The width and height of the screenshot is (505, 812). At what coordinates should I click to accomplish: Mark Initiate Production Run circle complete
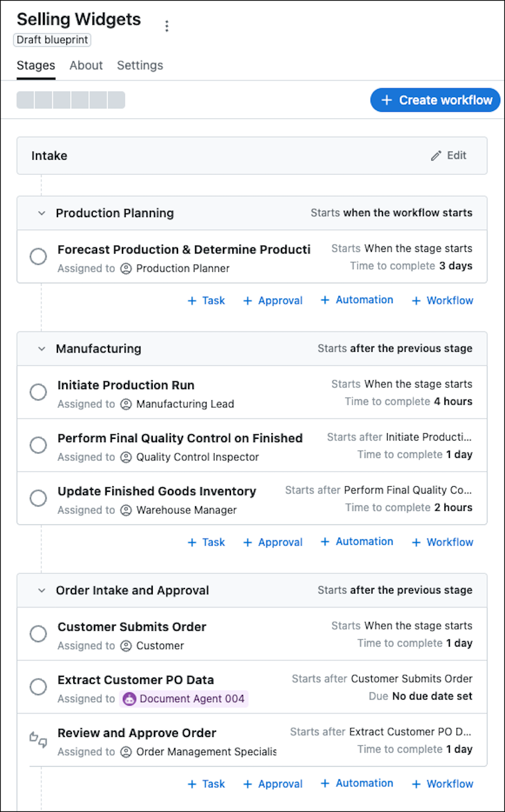click(39, 392)
